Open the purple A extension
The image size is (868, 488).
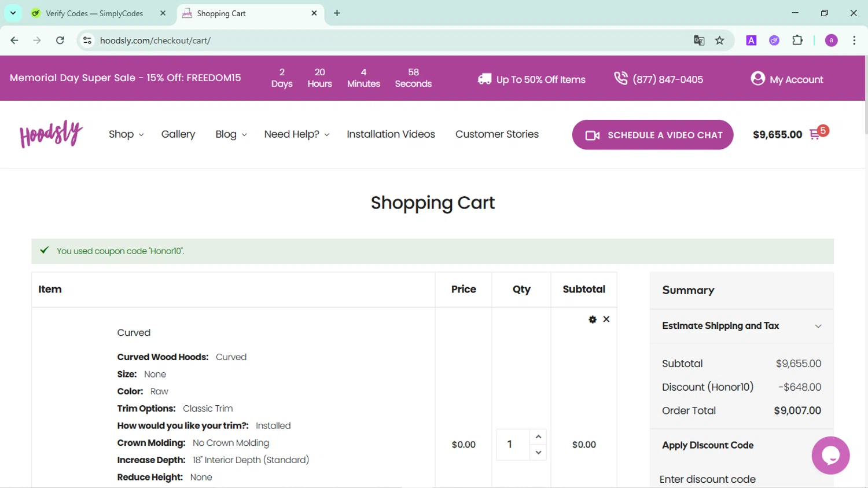point(751,41)
